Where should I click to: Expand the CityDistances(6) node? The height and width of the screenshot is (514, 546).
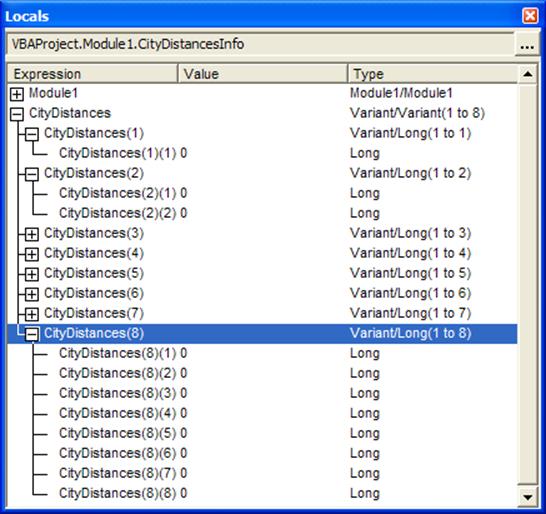32,294
